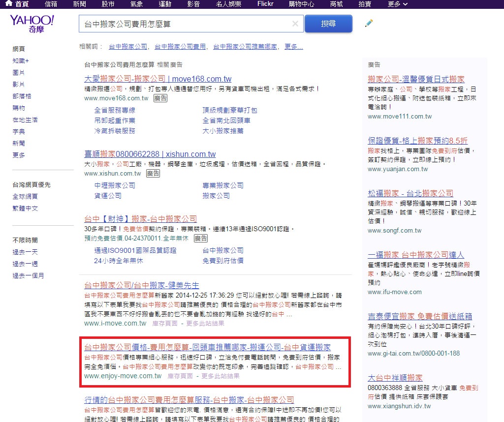Open ad 台中【財神】搬家-台中搬家公司
This screenshot has width=504, height=422.
tap(140, 219)
